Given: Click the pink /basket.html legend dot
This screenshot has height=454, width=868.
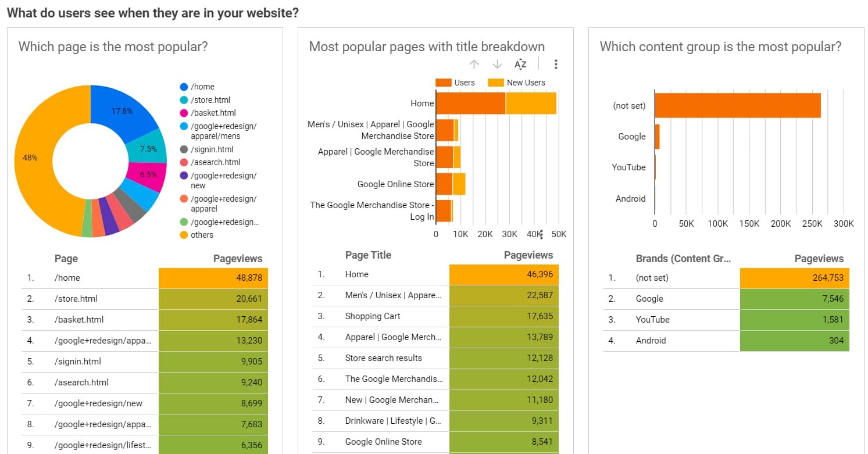Looking at the screenshot, I should click(x=184, y=113).
